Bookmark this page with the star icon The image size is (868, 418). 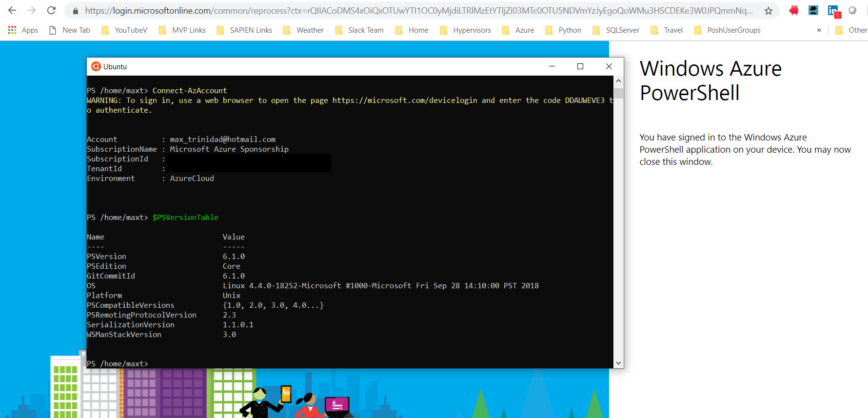769,11
